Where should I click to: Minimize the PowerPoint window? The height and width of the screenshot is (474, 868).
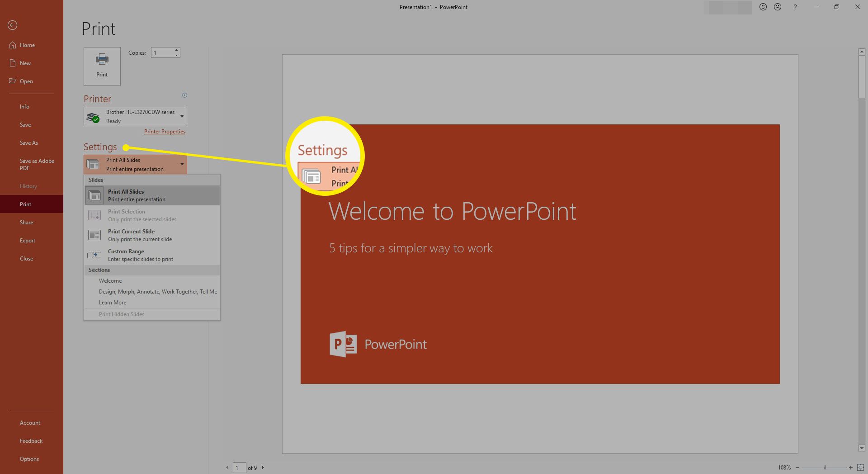click(x=816, y=7)
